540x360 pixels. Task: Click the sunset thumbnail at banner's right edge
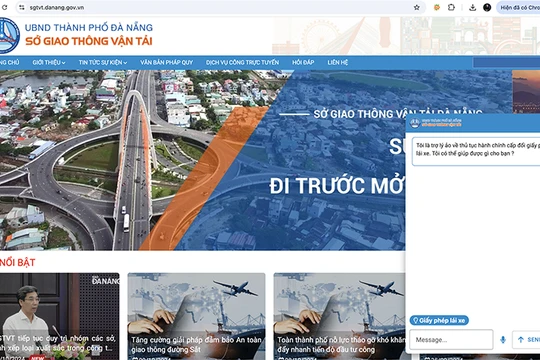[x=526, y=92]
